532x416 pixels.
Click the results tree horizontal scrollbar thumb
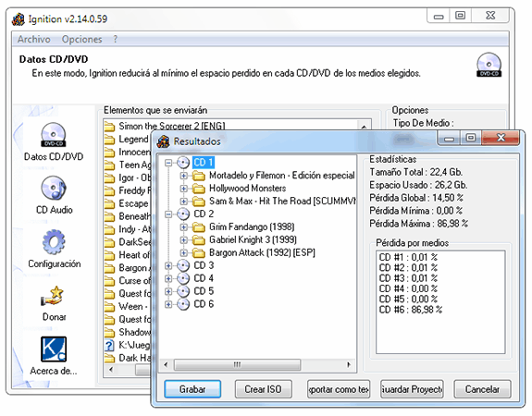coord(237,365)
